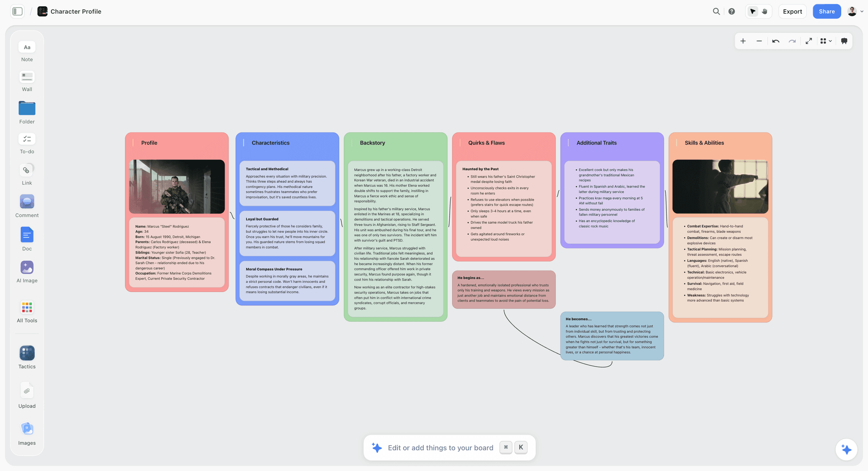Toggle the left sidebar panel
Viewport: 868px width, 471px height.
point(17,11)
